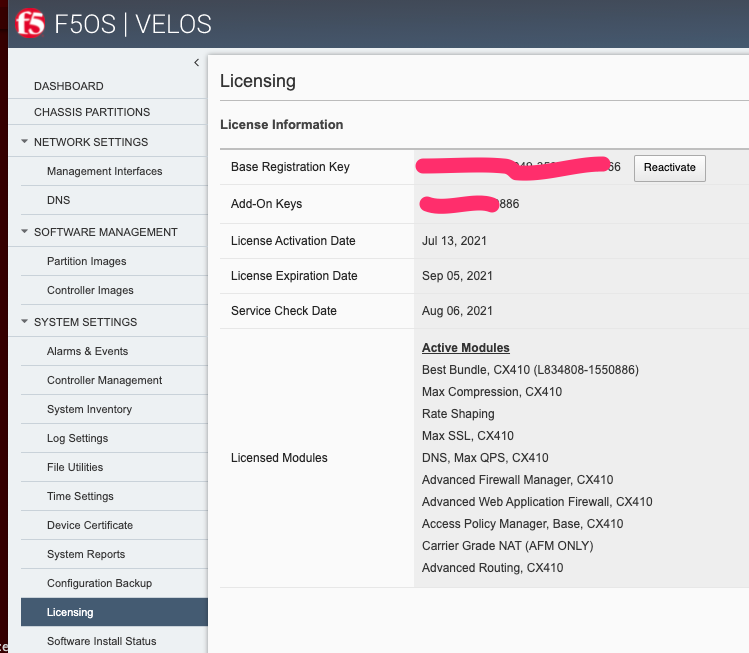The width and height of the screenshot is (749, 653).
Task: Collapse the Network Settings section
Action: click(x=24, y=141)
